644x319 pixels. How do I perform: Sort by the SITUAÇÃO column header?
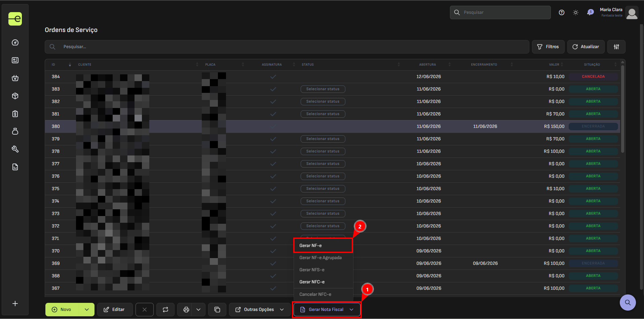point(592,65)
